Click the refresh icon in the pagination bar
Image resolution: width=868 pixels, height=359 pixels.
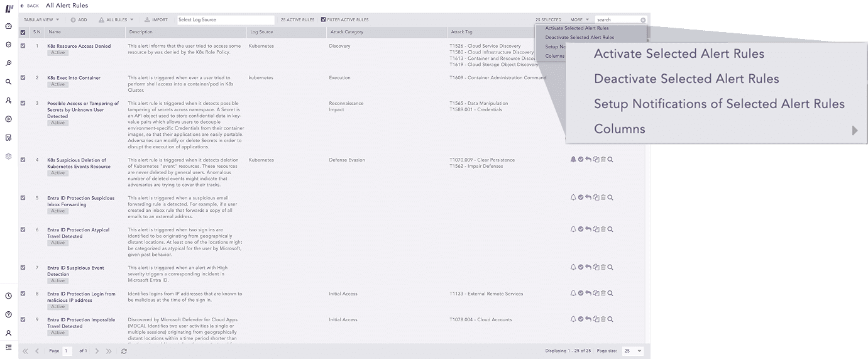124,351
